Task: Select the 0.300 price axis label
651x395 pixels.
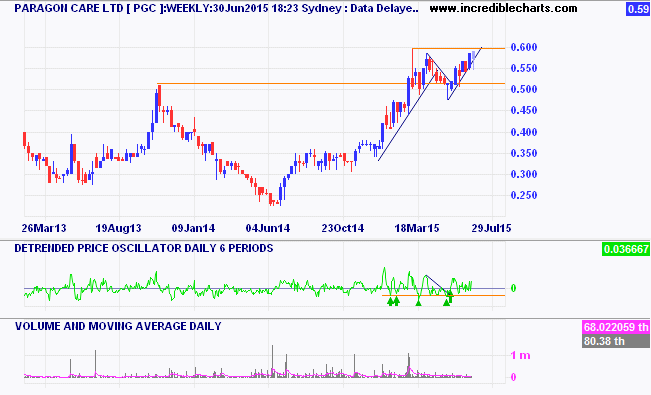Action: coord(524,174)
